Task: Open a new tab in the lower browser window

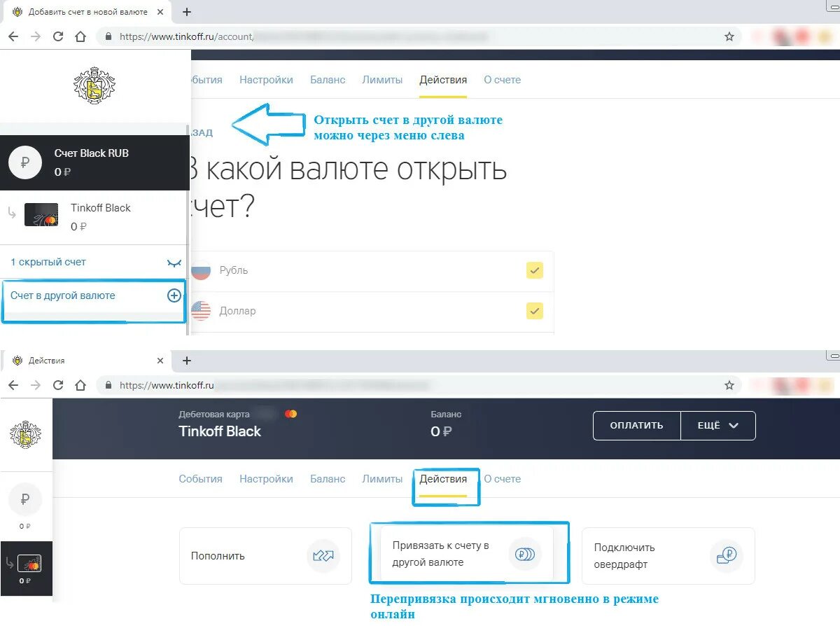Action: point(187,361)
